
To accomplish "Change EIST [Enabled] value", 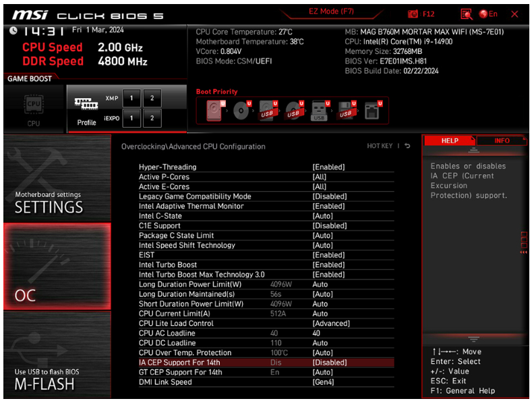I will pyautogui.click(x=328, y=255).
